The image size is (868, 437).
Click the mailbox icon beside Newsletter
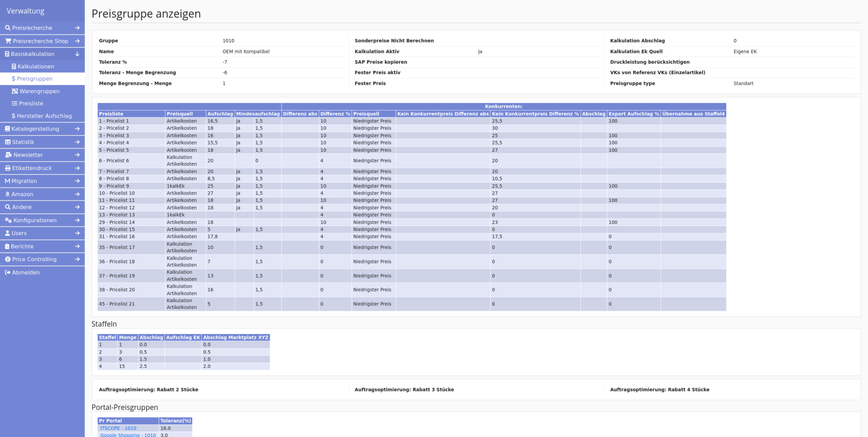(8, 155)
